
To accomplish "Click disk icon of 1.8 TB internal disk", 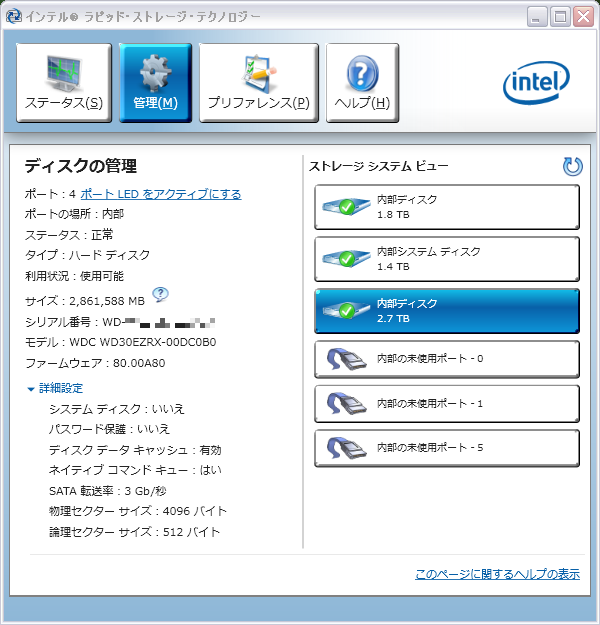I will [346, 206].
